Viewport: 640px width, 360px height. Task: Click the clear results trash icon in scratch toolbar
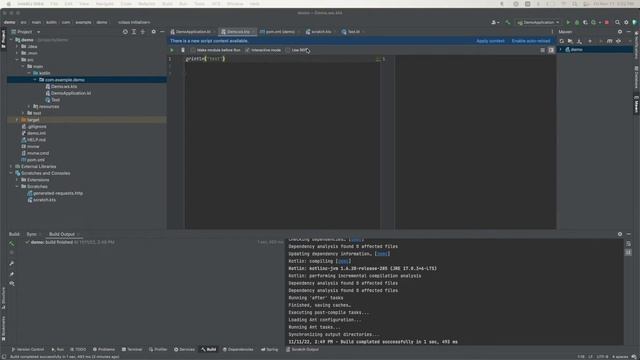183,50
